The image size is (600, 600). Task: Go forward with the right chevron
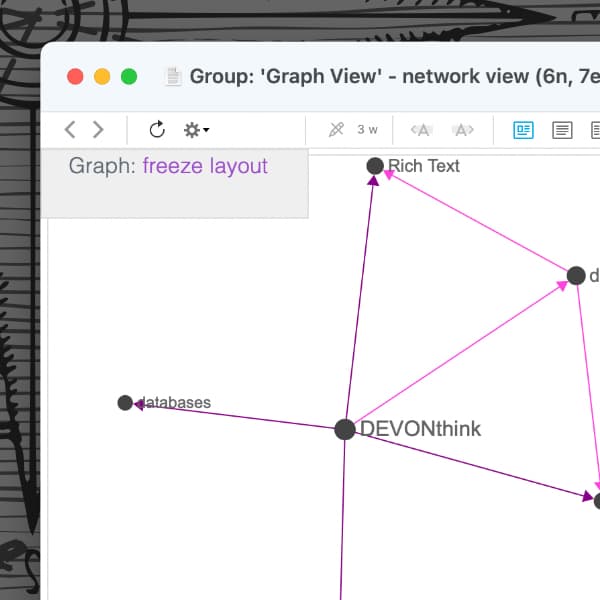(98, 129)
